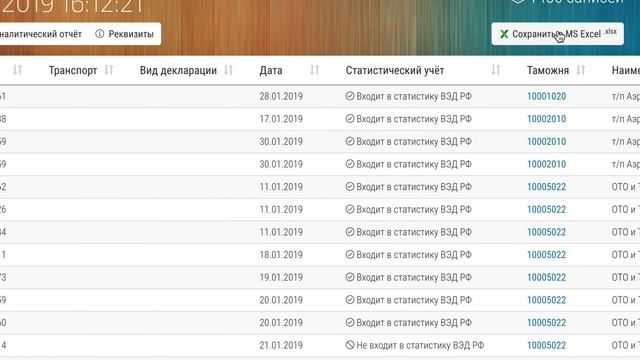Open customs link 10005022 in 21.01.2019 row
Viewport: 640px width, 360px height.
tap(547, 345)
